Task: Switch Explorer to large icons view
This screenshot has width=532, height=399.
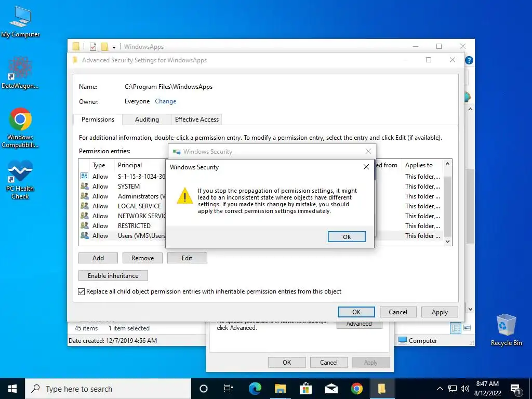Action: (467, 328)
